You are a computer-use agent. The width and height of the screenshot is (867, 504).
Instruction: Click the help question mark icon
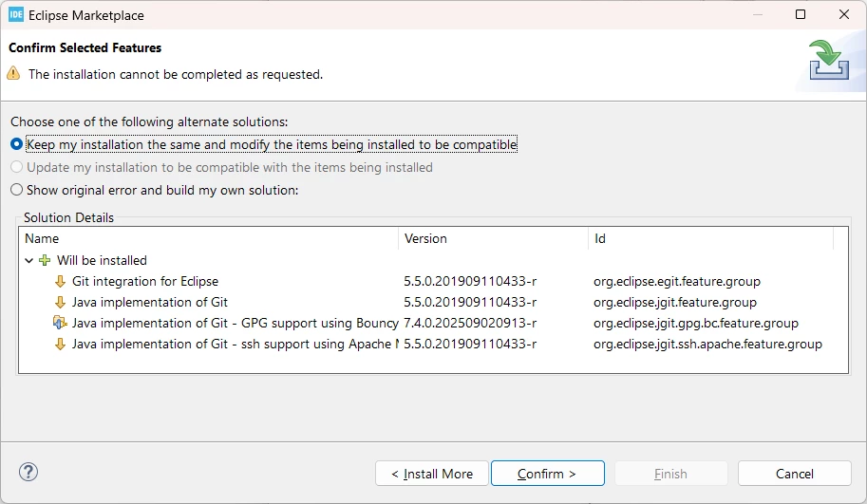(28, 472)
